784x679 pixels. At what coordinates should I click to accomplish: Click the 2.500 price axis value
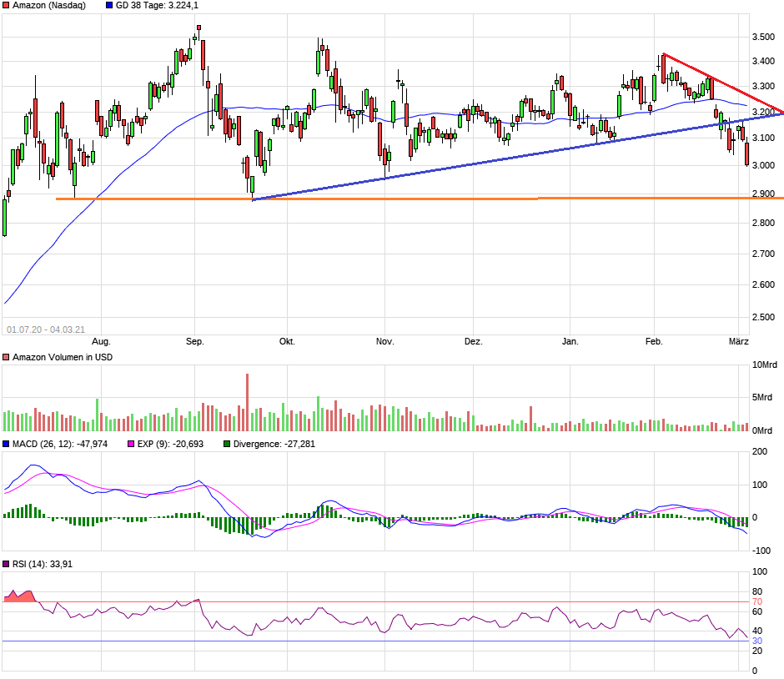point(763,318)
